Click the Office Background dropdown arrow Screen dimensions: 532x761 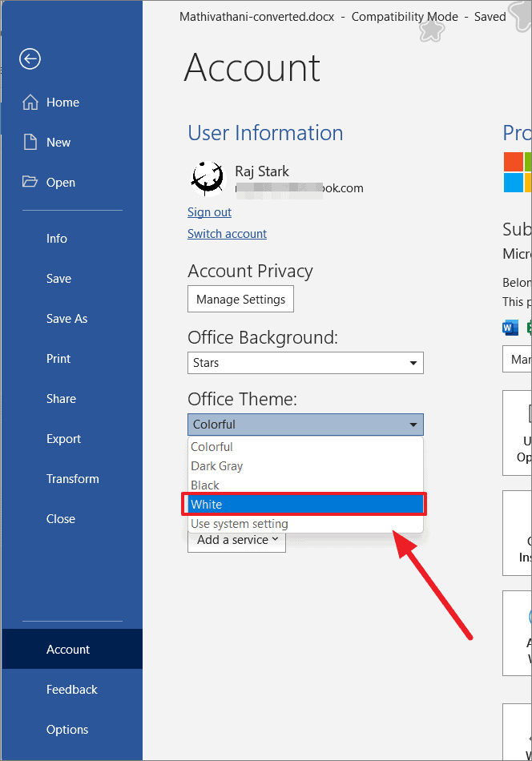click(413, 363)
